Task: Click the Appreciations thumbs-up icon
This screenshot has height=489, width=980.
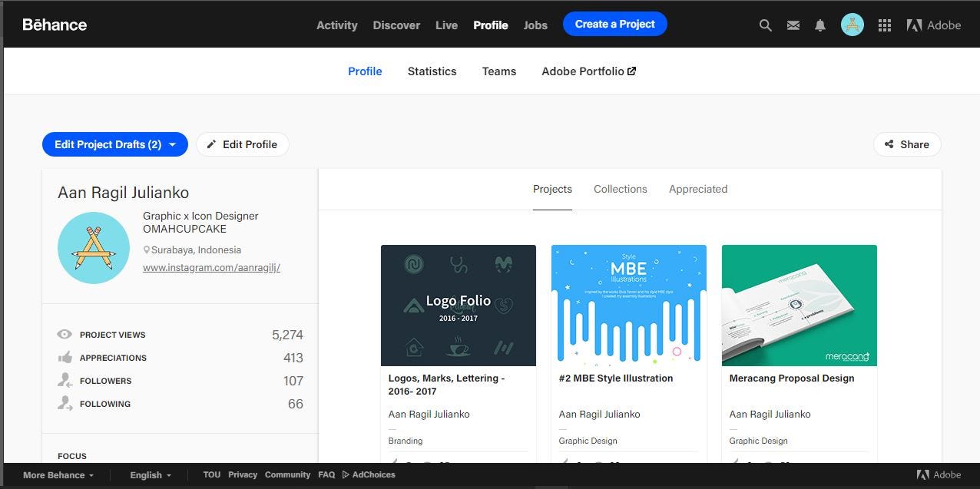Action: (65, 358)
